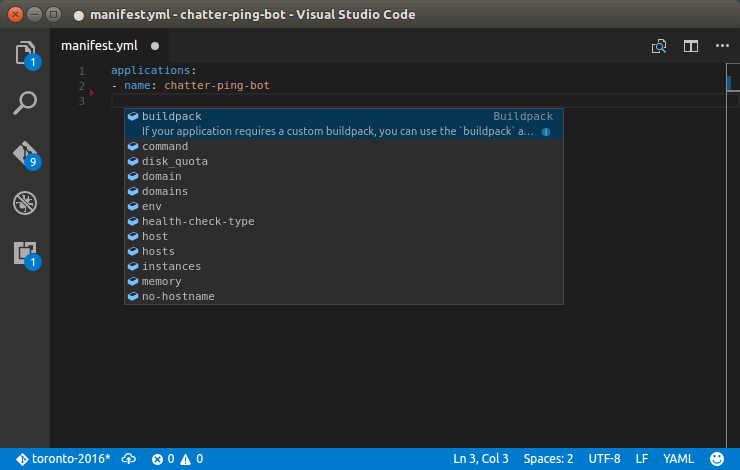Open the Explorer view in activity bar
This screenshot has width=740, height=470.
25,53
